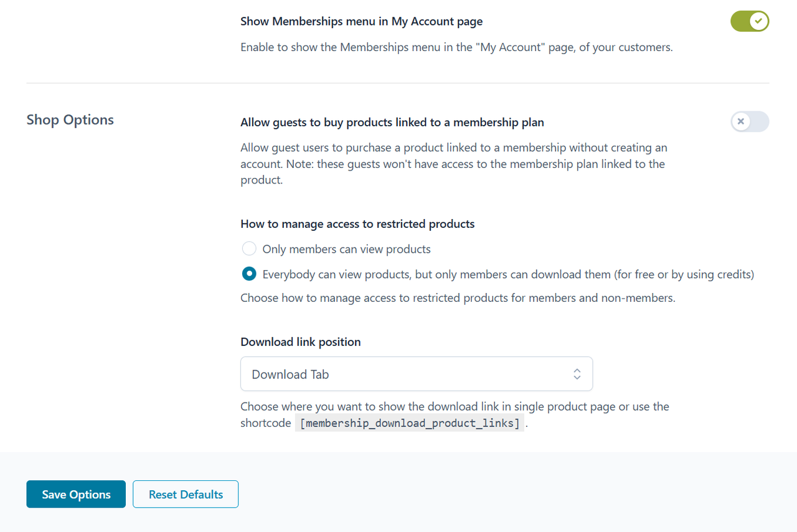This screenshot has height=532, width=797.
Task: Click the Choose where to show download link description
Action: (455, 407)
